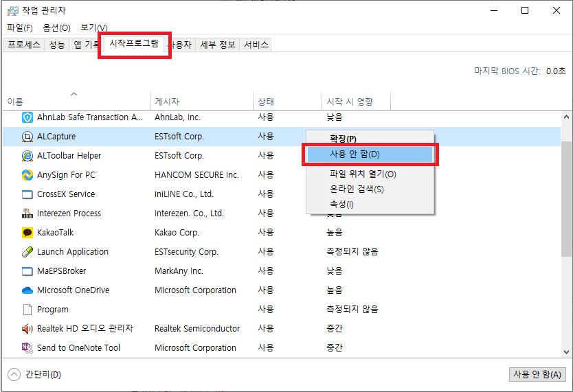Image resolution: width=573 pixels, height=392 pixels.
Task: Click publisher AhnLab, Inc.
Action: click(177, 117)
